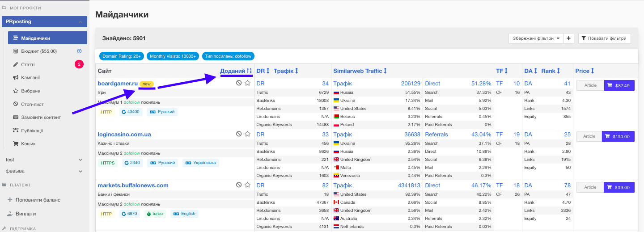The height and width of the screenshot is (232, 644).
Task: Click DR value 34 for boardgamer.ru
Action: [x=326, y=84]
